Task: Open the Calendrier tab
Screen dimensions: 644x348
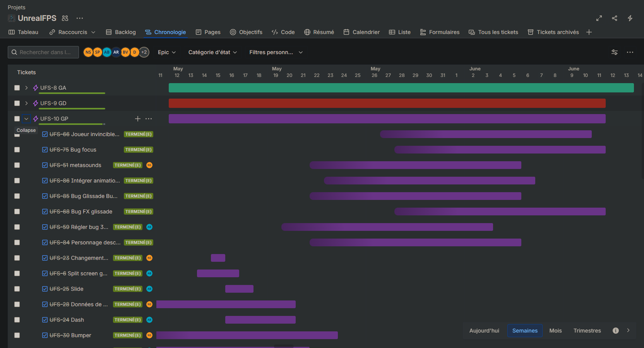Action: click(361, 32)
